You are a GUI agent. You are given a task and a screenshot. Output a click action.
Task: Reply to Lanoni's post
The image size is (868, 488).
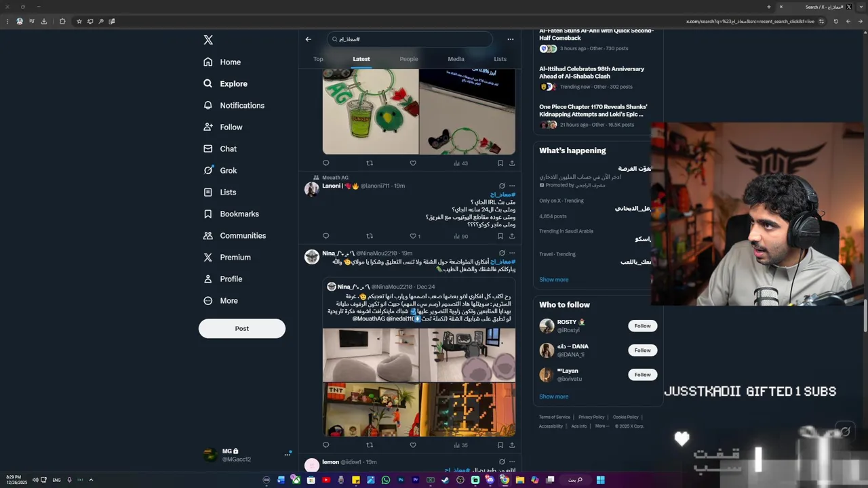coord(325,236)
